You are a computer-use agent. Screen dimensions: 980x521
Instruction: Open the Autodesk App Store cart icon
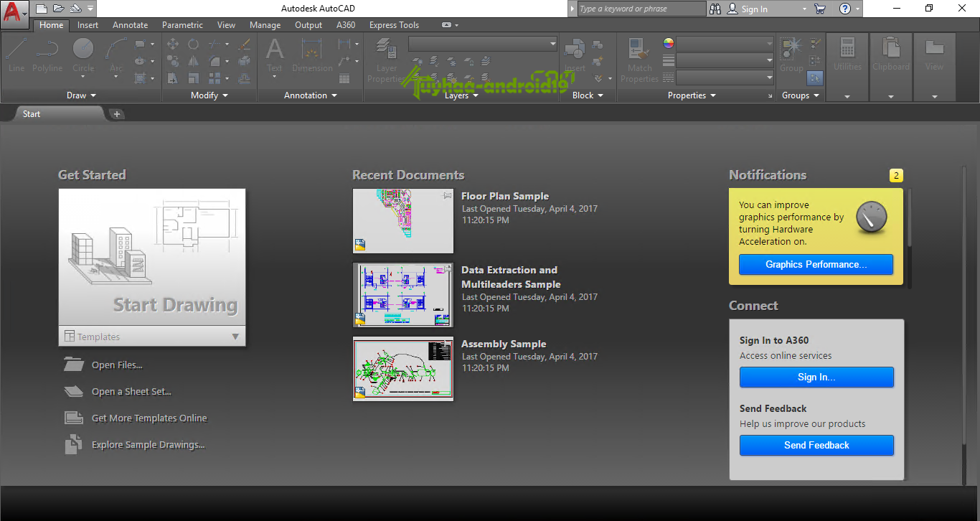click(820, 9)
